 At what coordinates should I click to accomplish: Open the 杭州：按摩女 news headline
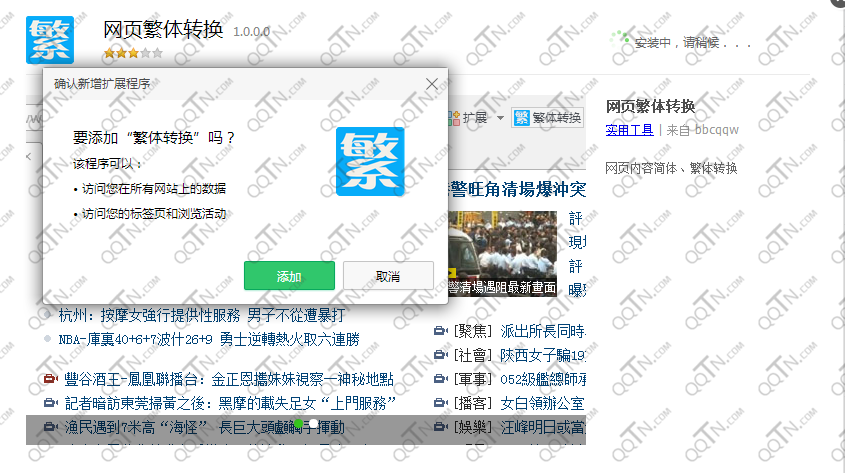(202, 314)
